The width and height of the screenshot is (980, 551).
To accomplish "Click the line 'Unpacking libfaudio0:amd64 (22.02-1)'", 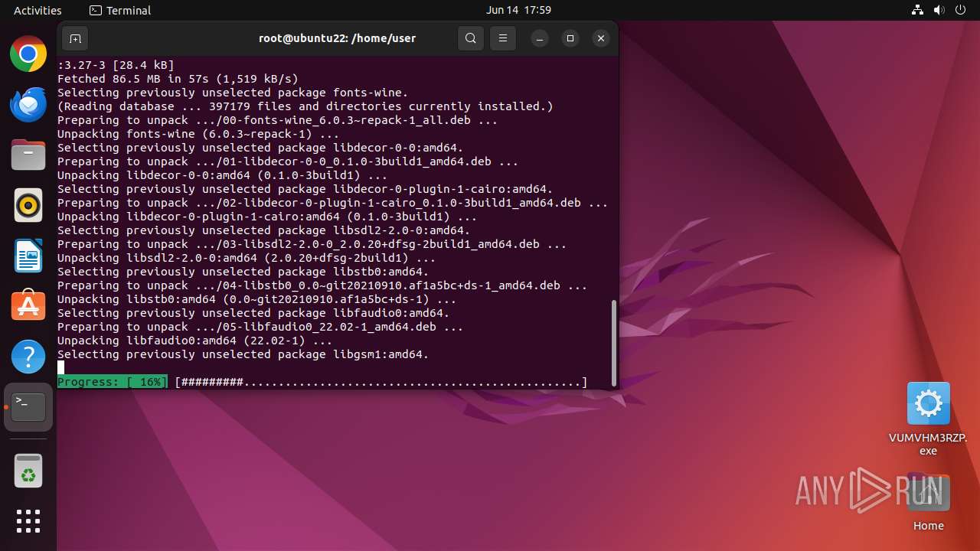I will tap(194, 341).
